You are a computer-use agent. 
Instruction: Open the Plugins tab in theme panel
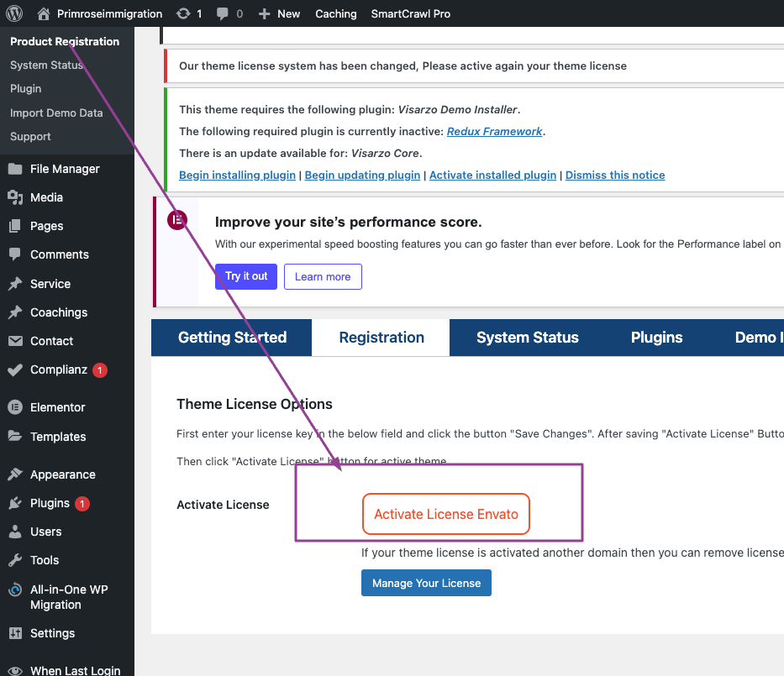[656, 338]
